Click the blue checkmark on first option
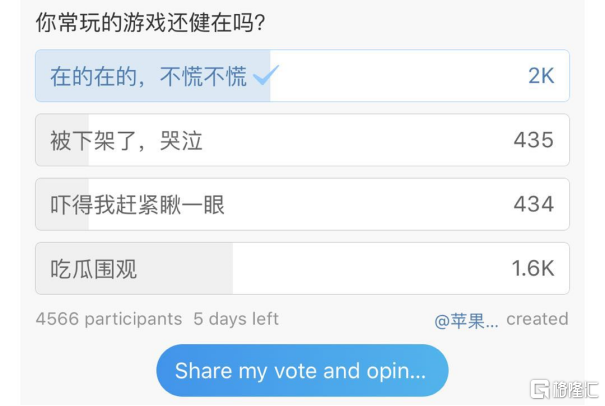Viewport: 605px width, 406px height. point(266,75)
